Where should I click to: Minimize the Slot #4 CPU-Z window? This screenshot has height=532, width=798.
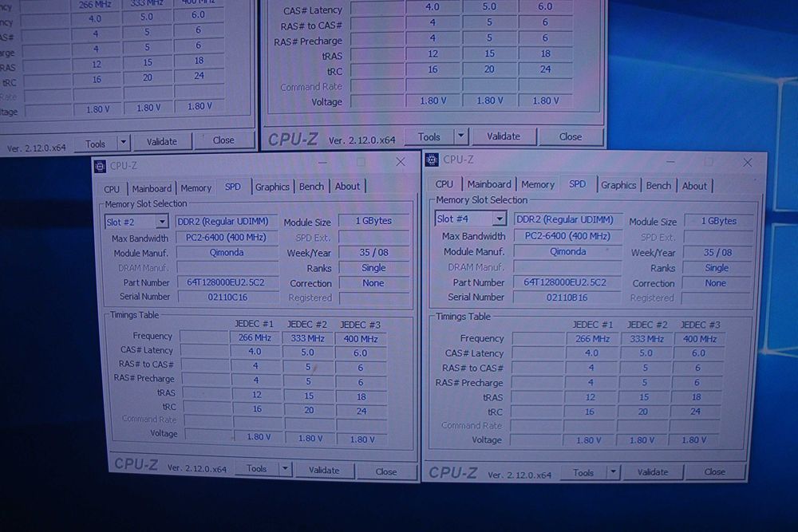[670, 162]
